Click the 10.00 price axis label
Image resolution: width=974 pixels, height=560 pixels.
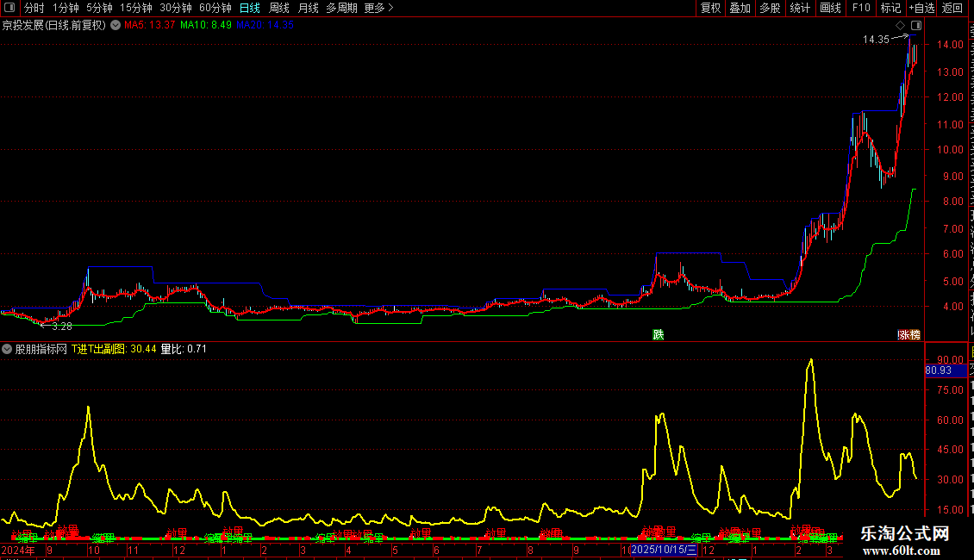[950, 150]
